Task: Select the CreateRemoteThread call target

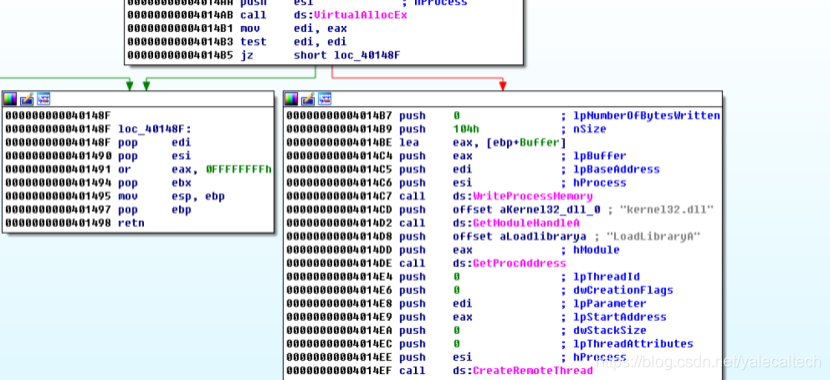Action: click(x=533, y=370)
